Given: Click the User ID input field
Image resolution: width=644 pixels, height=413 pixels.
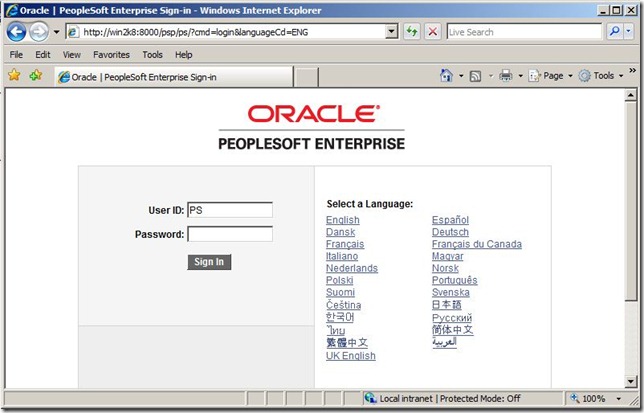Looking at the screenshot, I should coord(230,210).
